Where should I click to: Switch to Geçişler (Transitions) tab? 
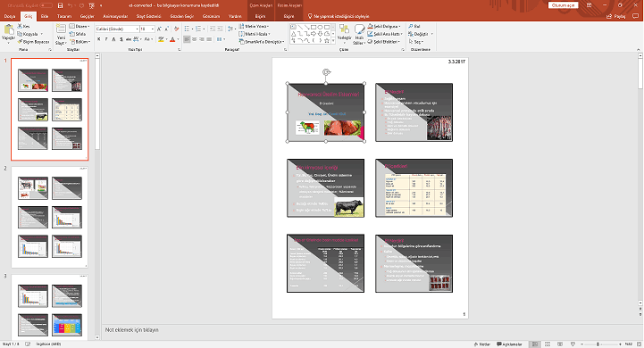87,16
